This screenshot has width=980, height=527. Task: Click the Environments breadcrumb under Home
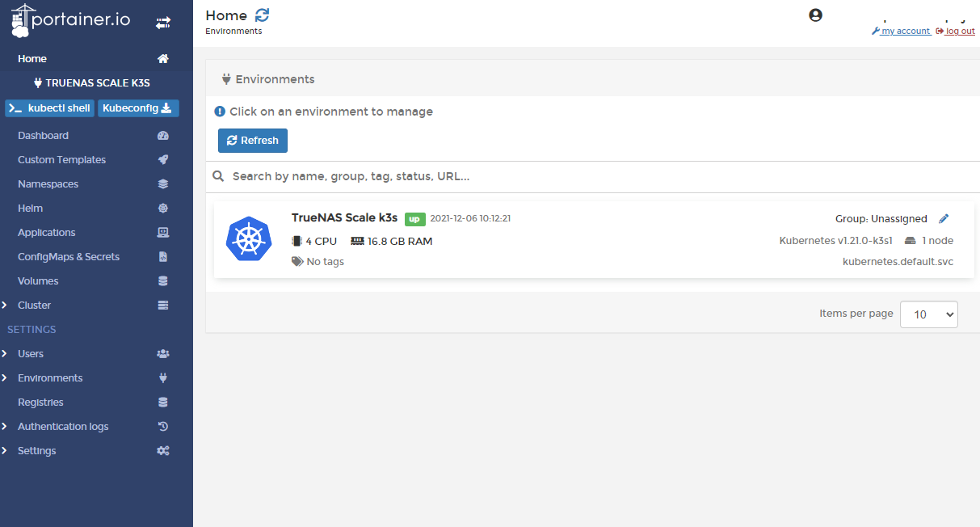tap(233, 32)
